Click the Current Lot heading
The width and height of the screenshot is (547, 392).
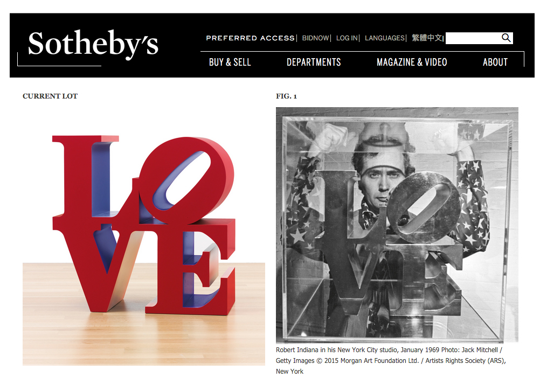(50, 96)
